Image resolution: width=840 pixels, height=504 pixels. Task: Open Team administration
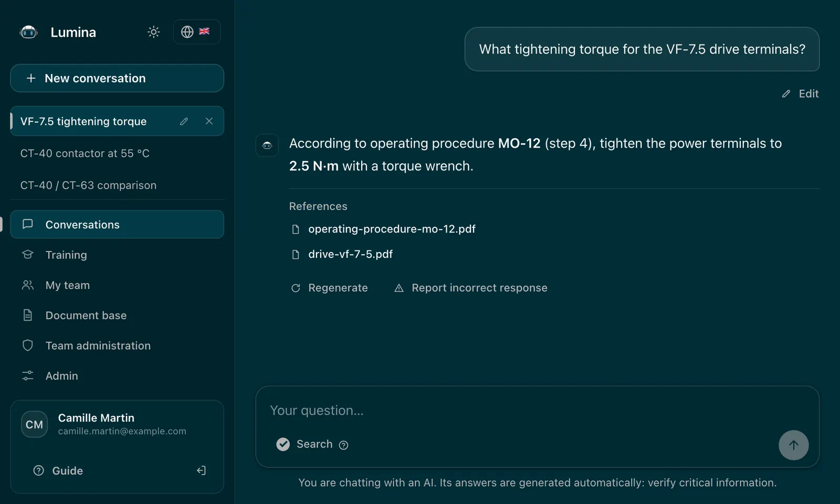[x=117, y=345]
